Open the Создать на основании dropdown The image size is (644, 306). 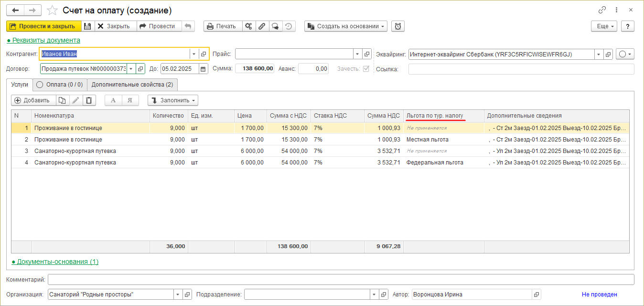pyautogui.click(x=345, y=26)
